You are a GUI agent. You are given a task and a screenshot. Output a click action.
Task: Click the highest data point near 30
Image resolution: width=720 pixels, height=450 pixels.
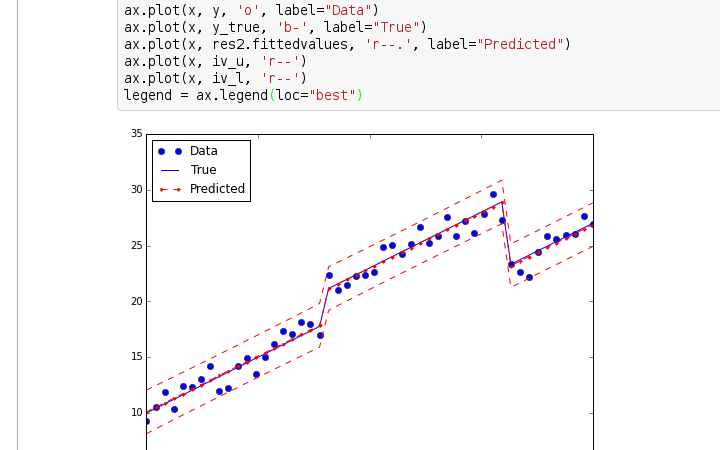[x=493, y=195]
